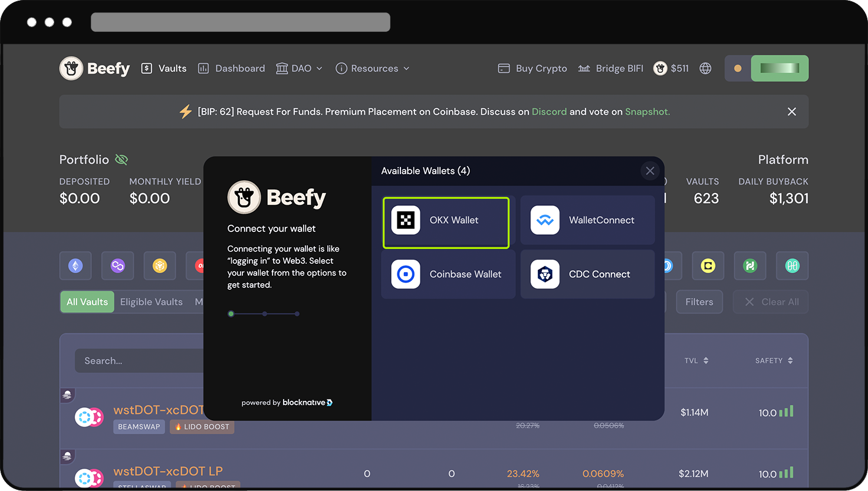Open Bridge BIFI
The image size is (868, 491).
[610, 68]
